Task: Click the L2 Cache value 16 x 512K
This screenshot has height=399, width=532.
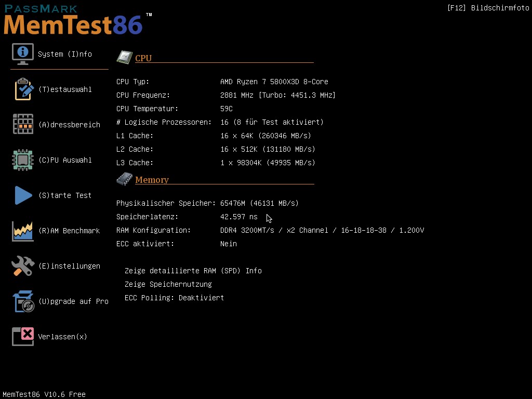Action: click(x=268, y=149)
